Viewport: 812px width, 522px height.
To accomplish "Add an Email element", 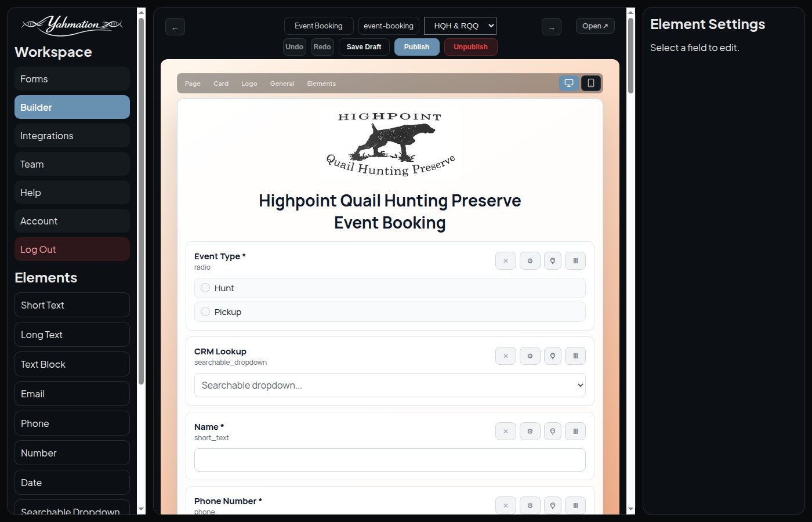I will (x=72, y=394).
